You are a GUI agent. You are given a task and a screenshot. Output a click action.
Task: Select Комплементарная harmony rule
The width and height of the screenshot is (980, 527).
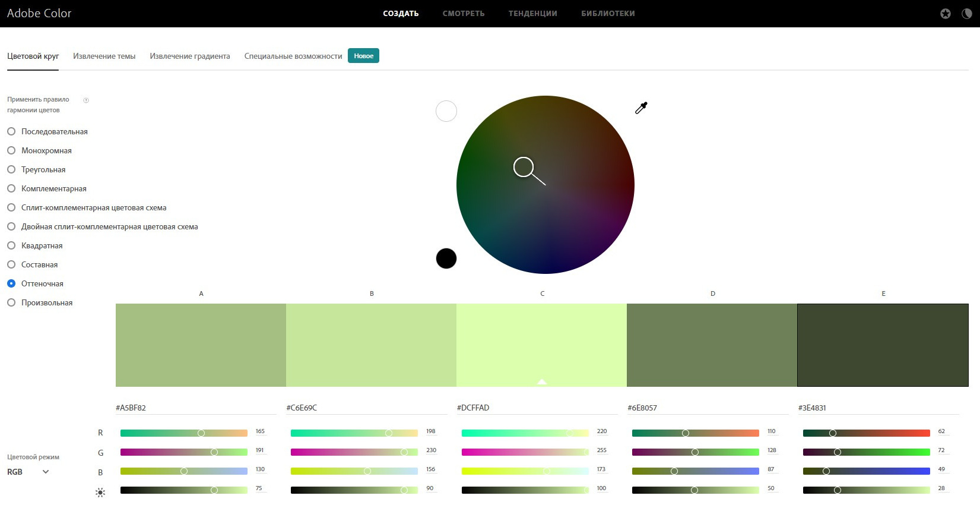pos(47,188)
